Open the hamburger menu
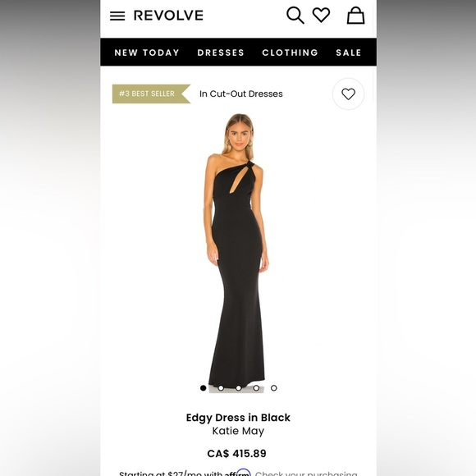This screenshot has height=476, width=476. (x=117, y=16)
